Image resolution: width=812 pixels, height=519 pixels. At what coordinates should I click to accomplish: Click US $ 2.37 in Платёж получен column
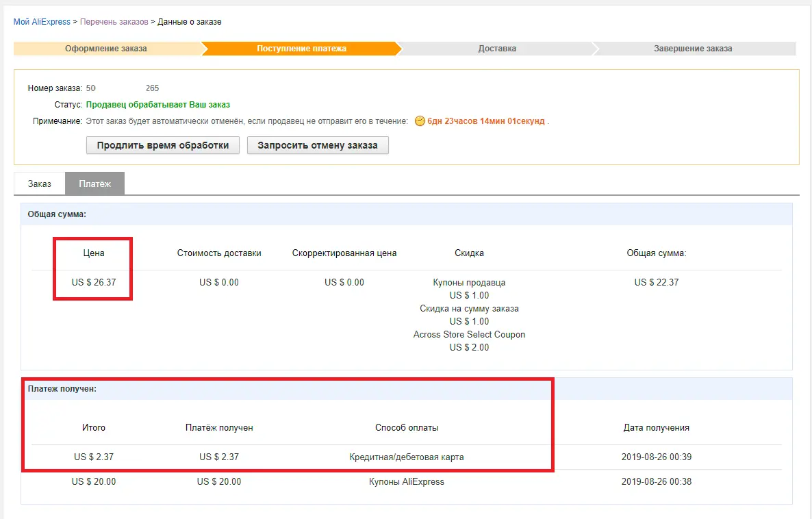[219, 457]
